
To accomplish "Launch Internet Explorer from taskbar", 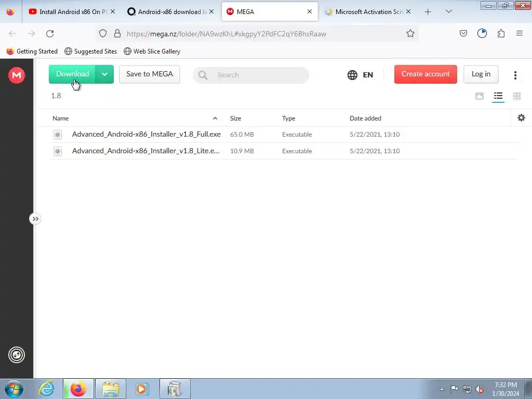I will [x=46, y=389].
